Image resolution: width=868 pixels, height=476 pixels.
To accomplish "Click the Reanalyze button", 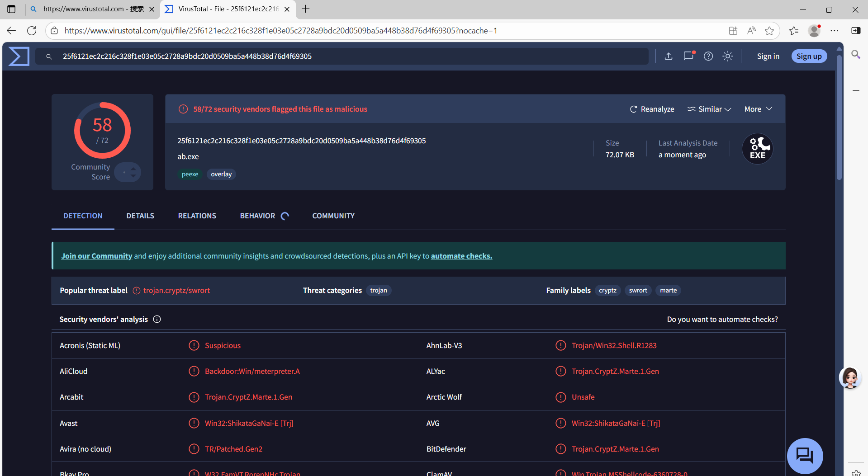I will (652, 109).
